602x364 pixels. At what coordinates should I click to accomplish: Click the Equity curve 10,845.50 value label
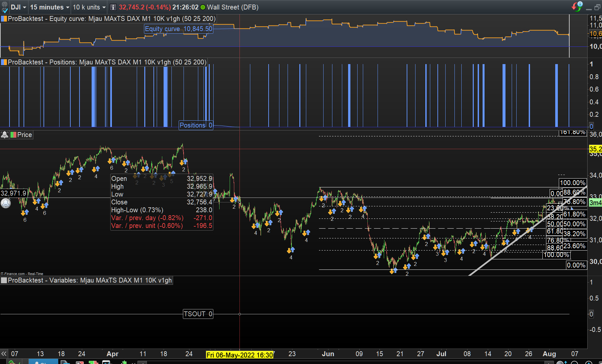(x=179, y=29)
